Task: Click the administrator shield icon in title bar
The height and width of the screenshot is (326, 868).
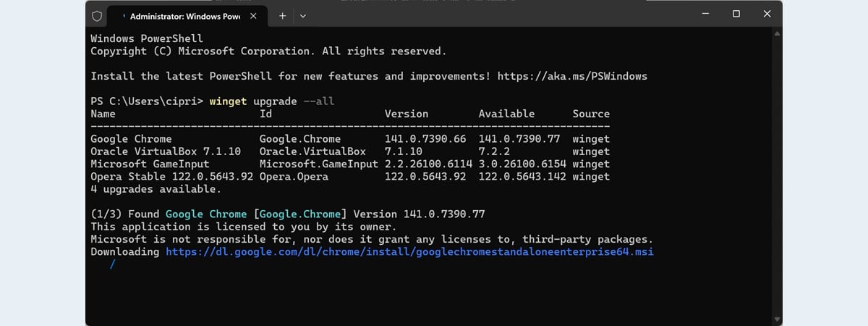Action: [98, 15]
